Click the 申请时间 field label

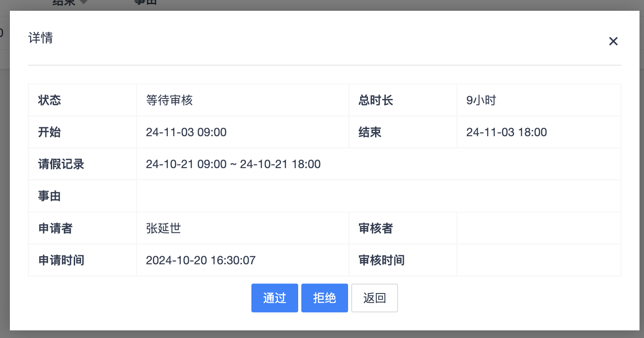click(x=61, y=260)
